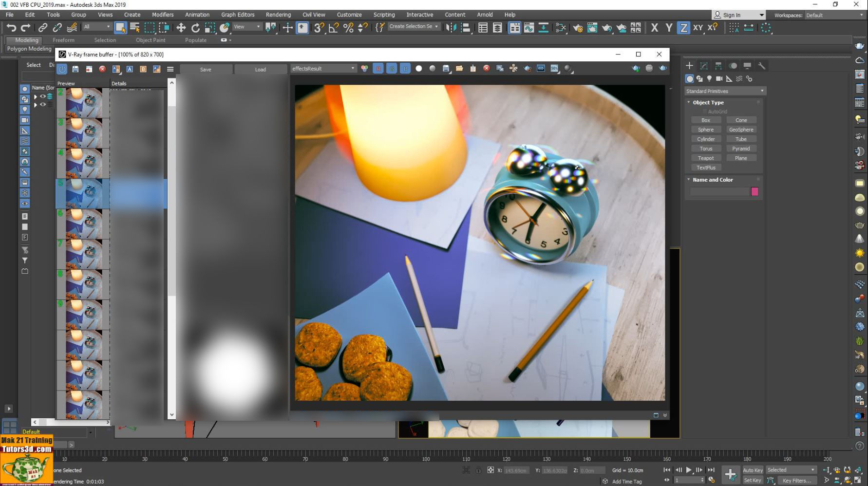The height and width of the screenshot is (486, 868).
Task: Click the VFB history remove red icon
Action: click(x=102, y=69)
